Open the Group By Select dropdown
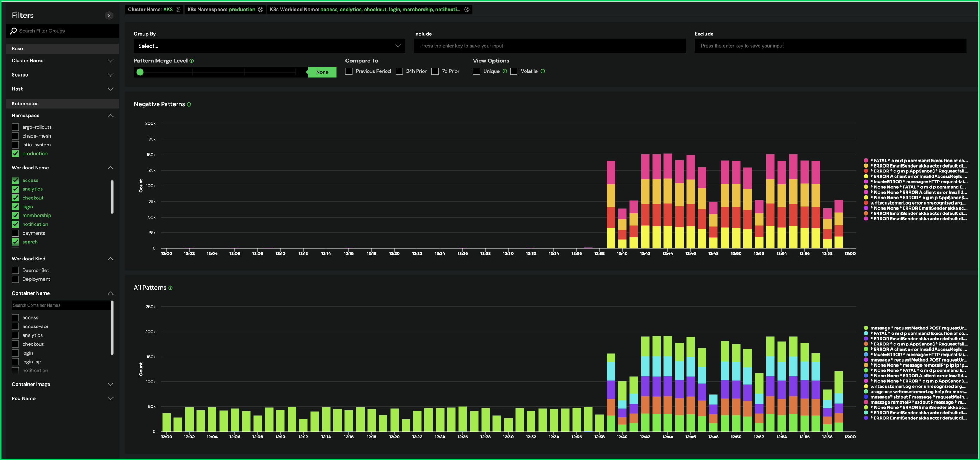Viewport: 980px width, 460px height. (x=269, y=46)
